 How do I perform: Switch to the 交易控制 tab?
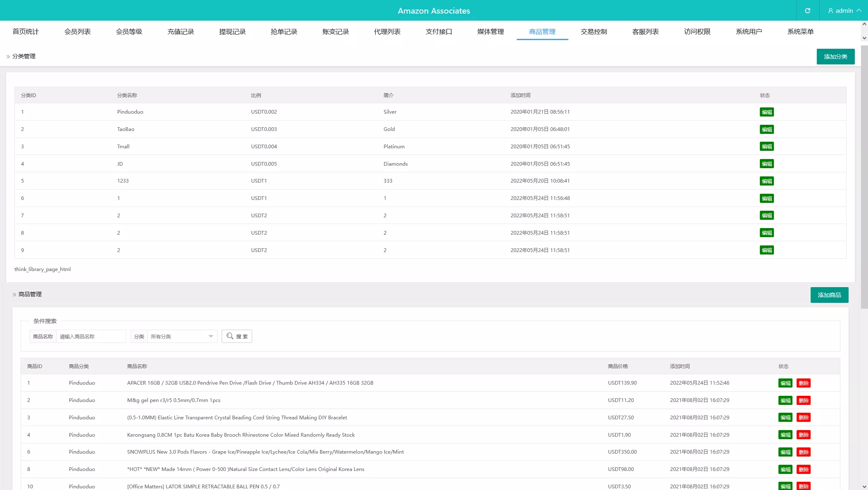(x=594, y=32)
